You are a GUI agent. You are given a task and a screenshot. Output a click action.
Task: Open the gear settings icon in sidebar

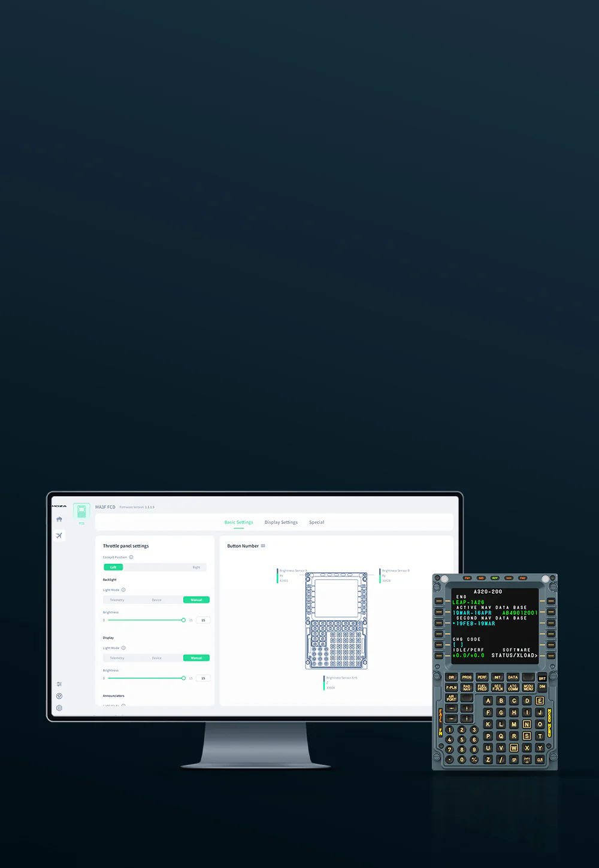click(x=59, y=708)
